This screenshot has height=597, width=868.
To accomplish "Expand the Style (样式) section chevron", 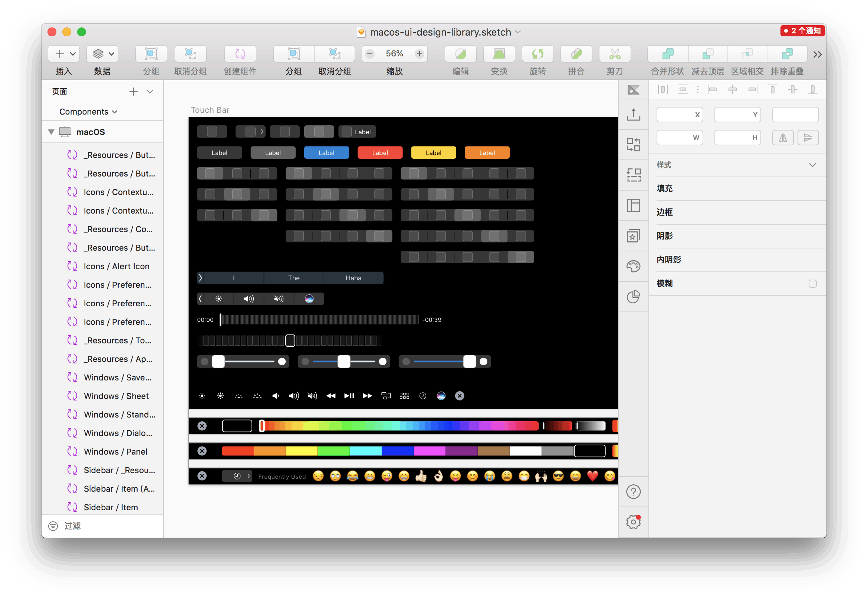I will coord(812,165).
